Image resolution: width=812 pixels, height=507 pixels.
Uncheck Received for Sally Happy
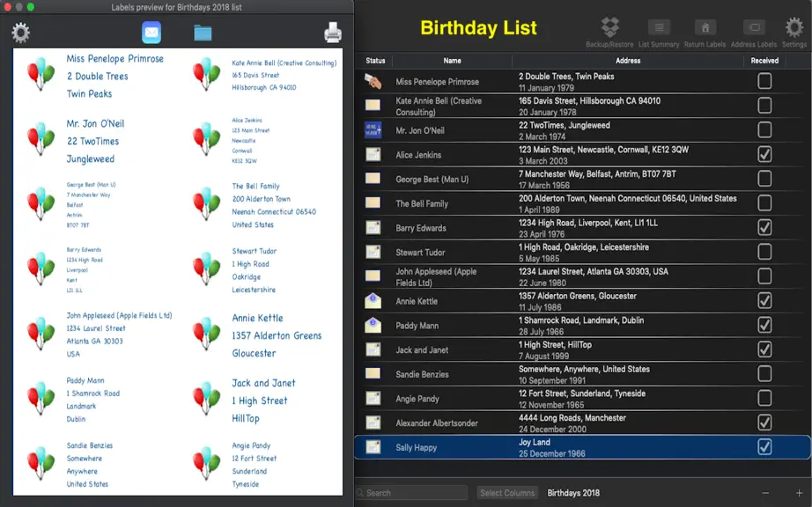764,446
